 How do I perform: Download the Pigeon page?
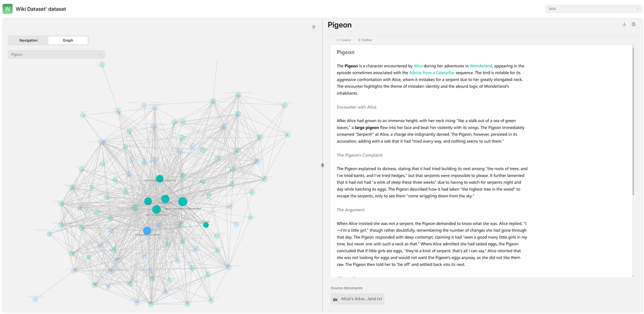point(624,24)
